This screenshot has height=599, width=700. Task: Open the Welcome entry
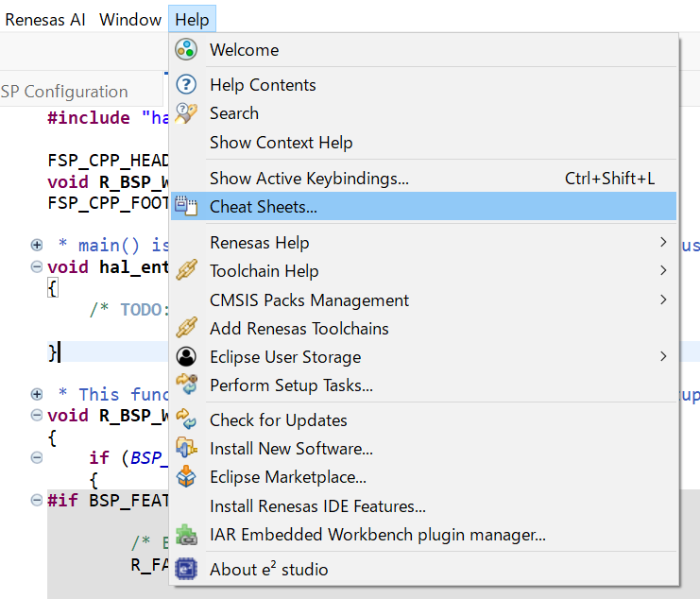tap(423, 49)
